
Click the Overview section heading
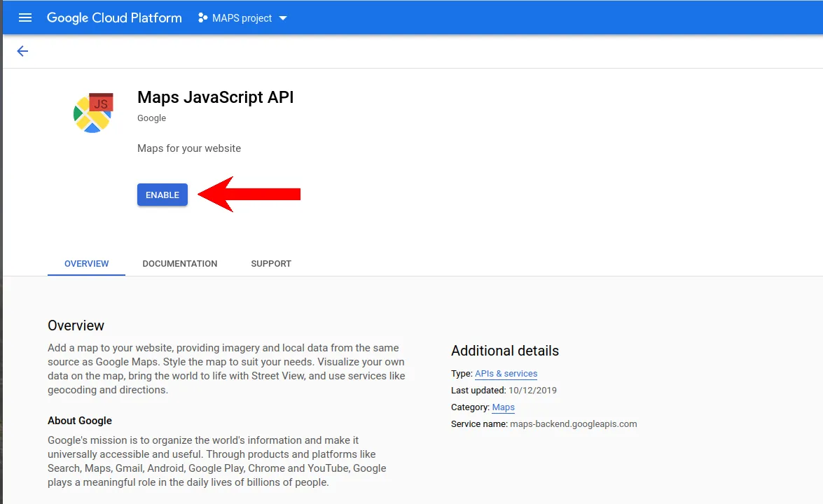(x=76, y=325)
